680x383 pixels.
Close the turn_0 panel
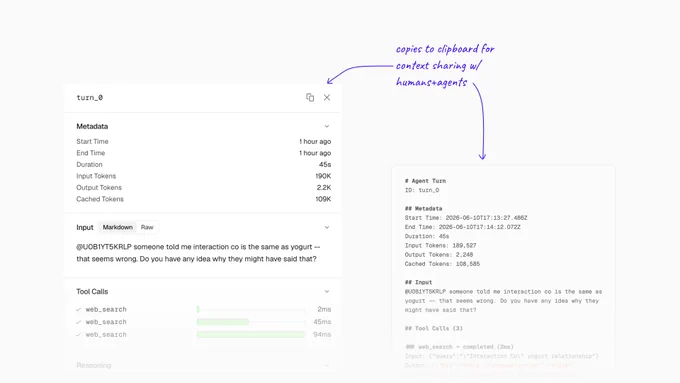click(327, 98)
